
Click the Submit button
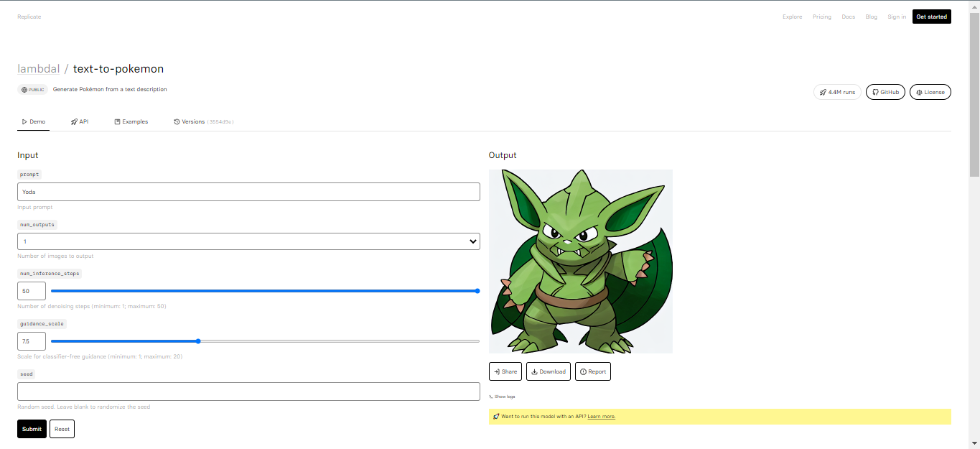(x=32, y=429)
